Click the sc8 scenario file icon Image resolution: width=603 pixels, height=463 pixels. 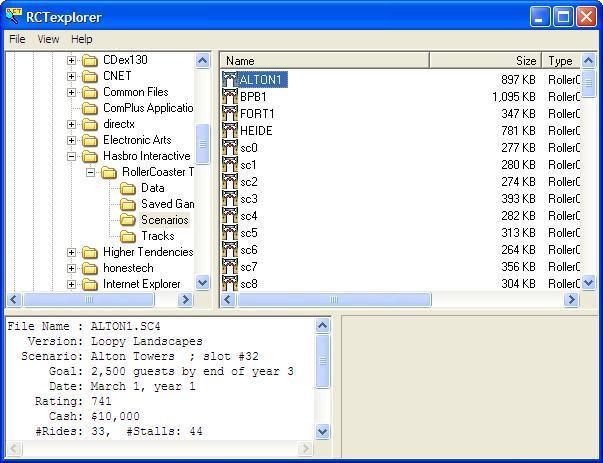click(x=230, y=283)
